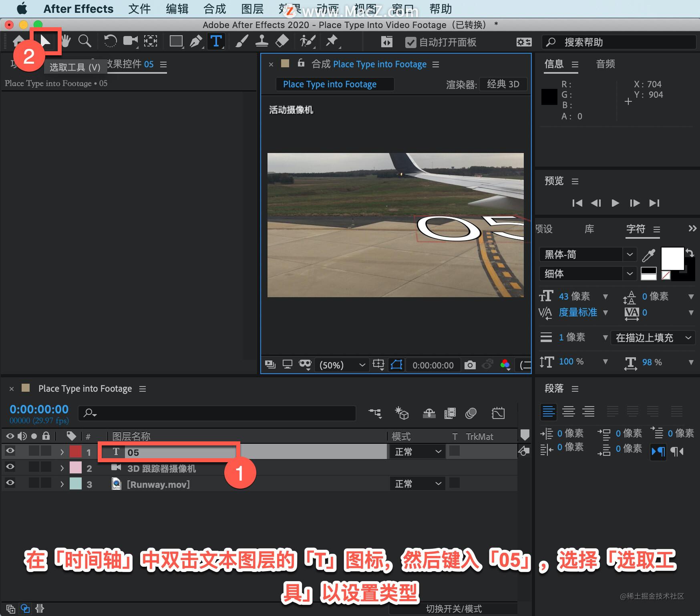
Task: Select the Brush tool
Action: [241, 41]
